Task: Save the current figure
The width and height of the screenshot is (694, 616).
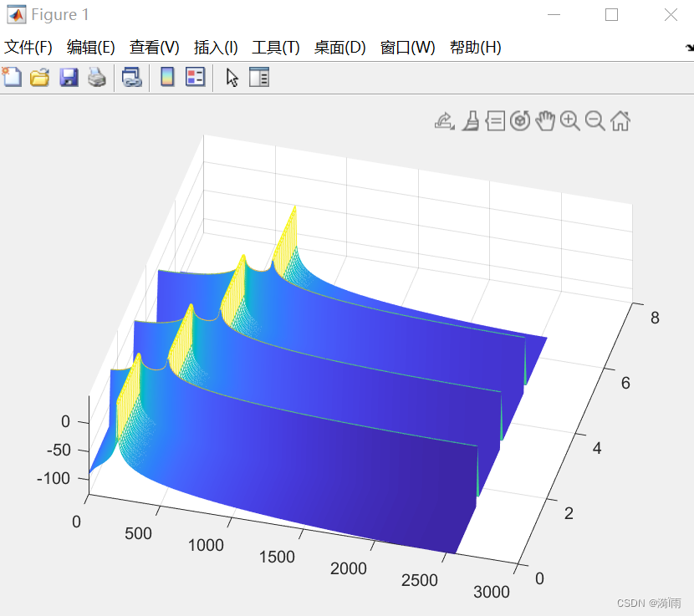Action: coord(67,77)
